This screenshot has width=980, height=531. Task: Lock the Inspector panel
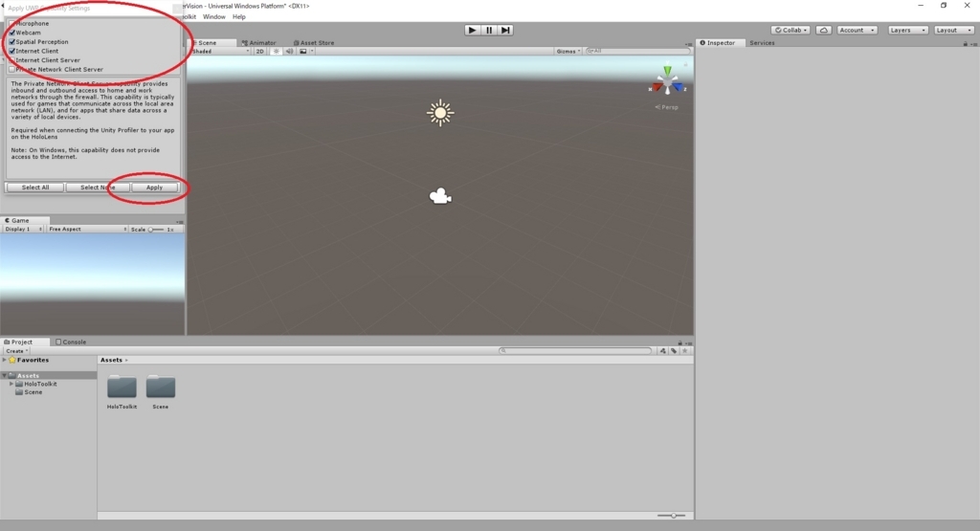tap(965, 44)
